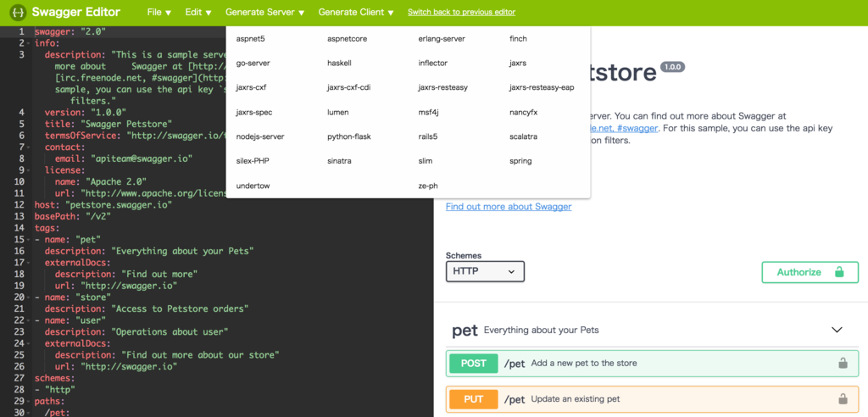Fold the paths block at line 29
This screenshot has height=417, width=868.
[x=28, y=401]
